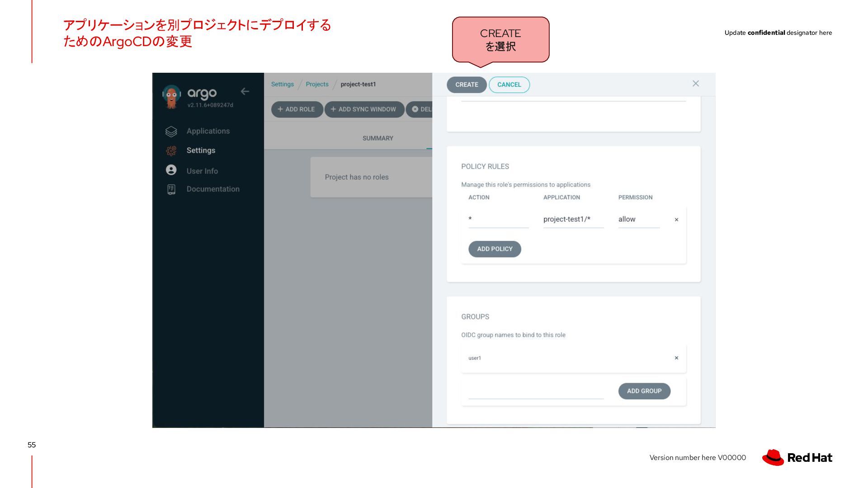Open User Info in sidebar

pos(202,171)
